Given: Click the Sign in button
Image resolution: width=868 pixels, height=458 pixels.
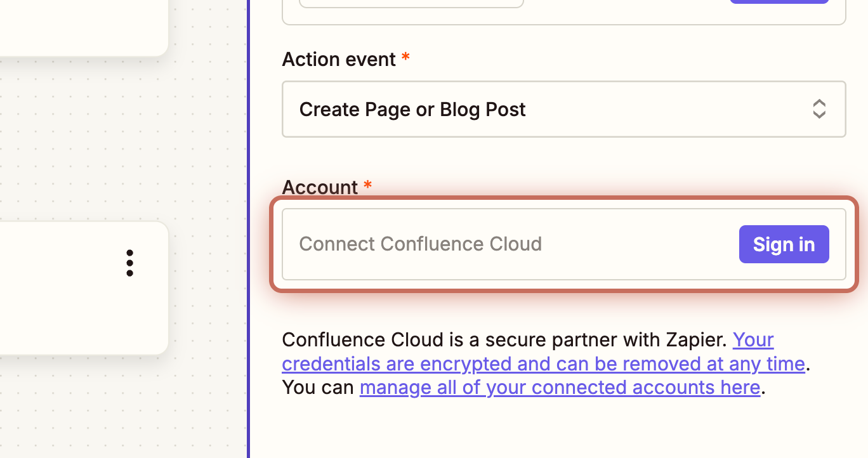Looking at the screenshot, I should point(784,244).
